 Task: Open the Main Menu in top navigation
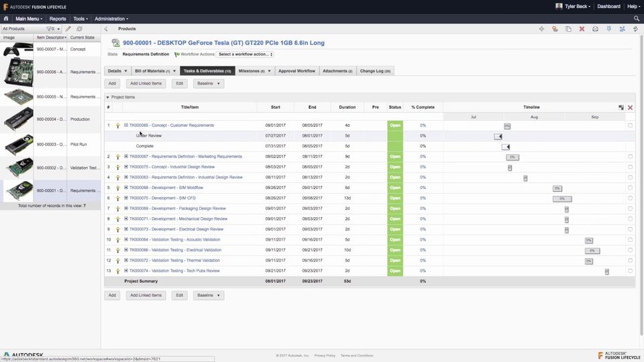(29, 19)
